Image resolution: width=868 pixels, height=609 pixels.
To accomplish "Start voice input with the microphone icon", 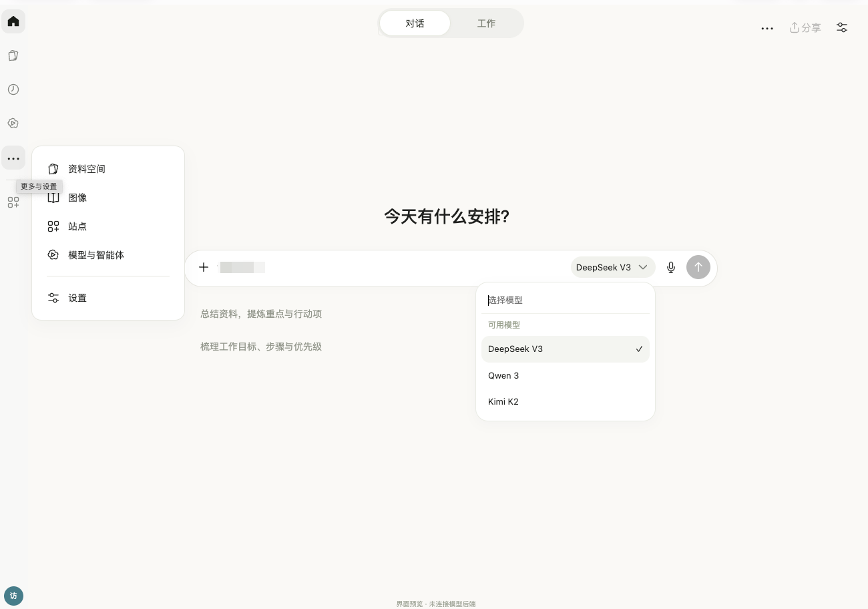I will 671,267.
